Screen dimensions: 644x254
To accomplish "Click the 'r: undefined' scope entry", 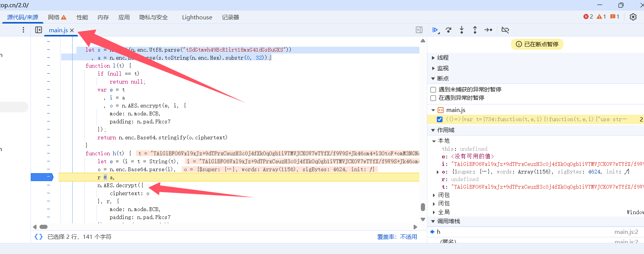I will pyautogui.click(x=460, y=179).
